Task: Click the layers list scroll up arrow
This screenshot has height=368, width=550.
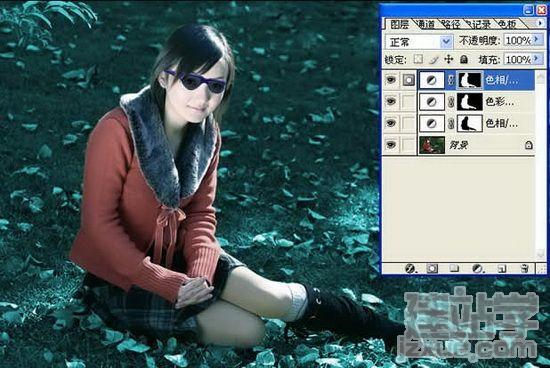Action: (x=541, y=78)
